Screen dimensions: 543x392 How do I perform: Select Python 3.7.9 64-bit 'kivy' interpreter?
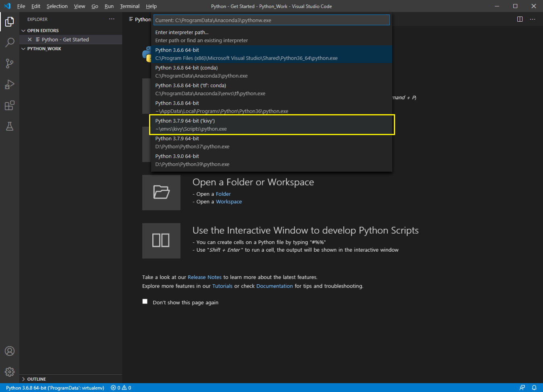tap(272, 125)
